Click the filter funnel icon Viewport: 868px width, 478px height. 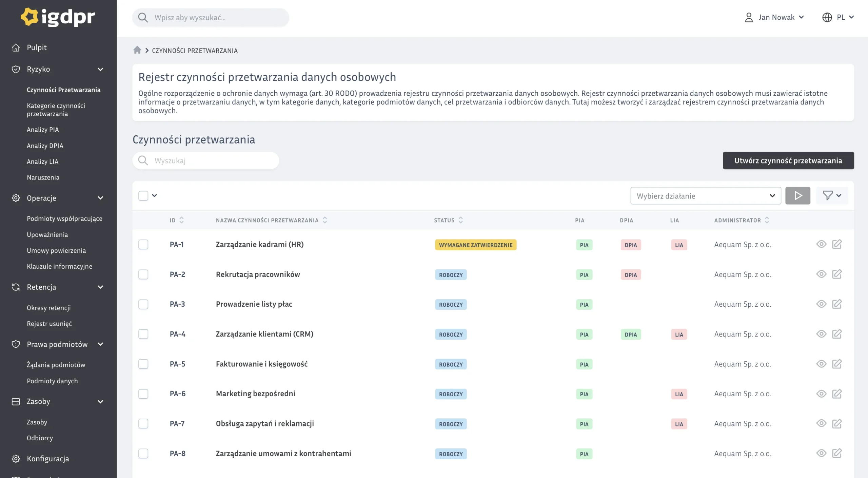[x=828, y=195]
